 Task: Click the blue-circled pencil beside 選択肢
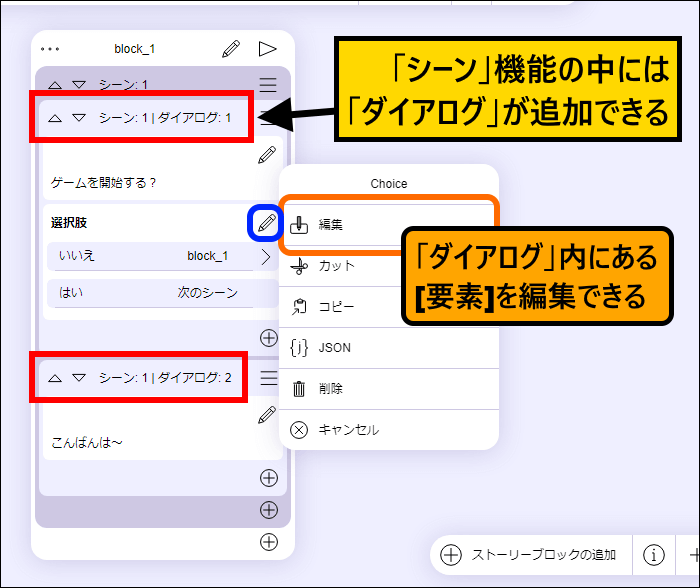(265, 223)
